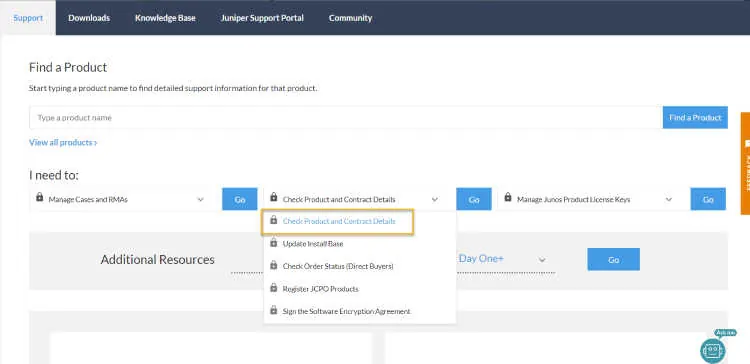Click the Find a Product button
This screenshot has width=750, height=364.
(695, 118)
